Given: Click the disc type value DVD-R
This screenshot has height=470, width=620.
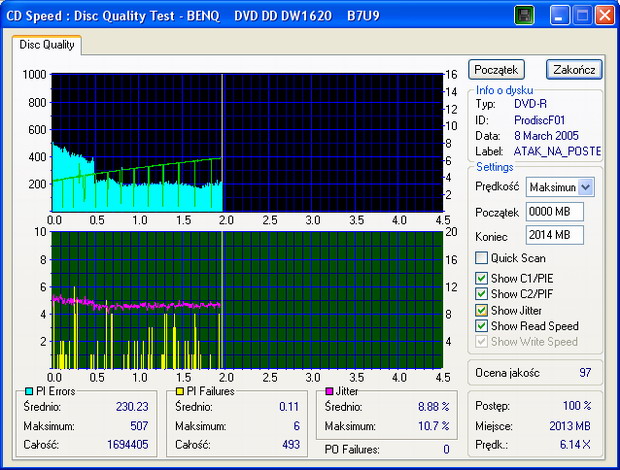Looking at the screenshot, I should (x=530, y=104).
